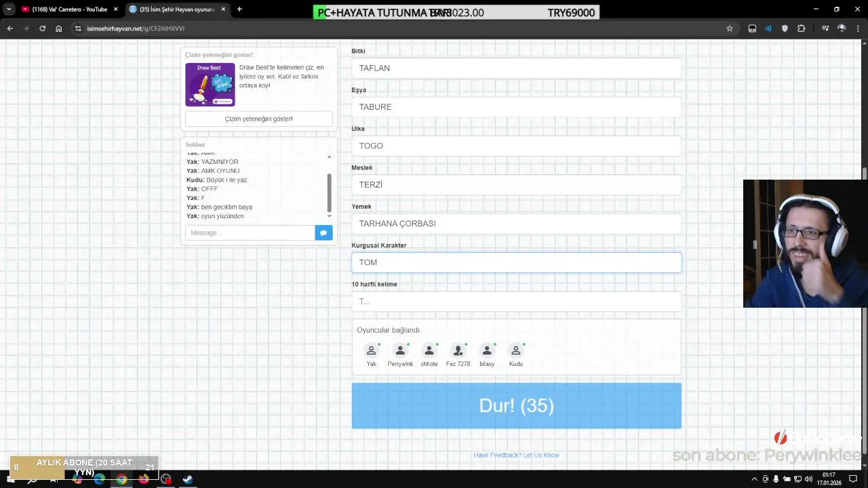This screenshot has height=488, width=868.
Task: Open the volume control in system tray
Action: 808,479
